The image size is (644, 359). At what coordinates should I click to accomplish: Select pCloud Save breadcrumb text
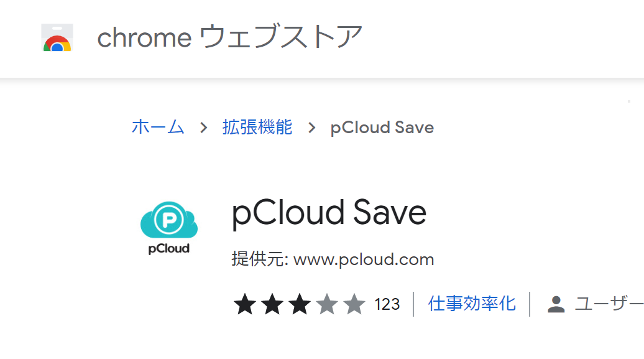point(382,128)
